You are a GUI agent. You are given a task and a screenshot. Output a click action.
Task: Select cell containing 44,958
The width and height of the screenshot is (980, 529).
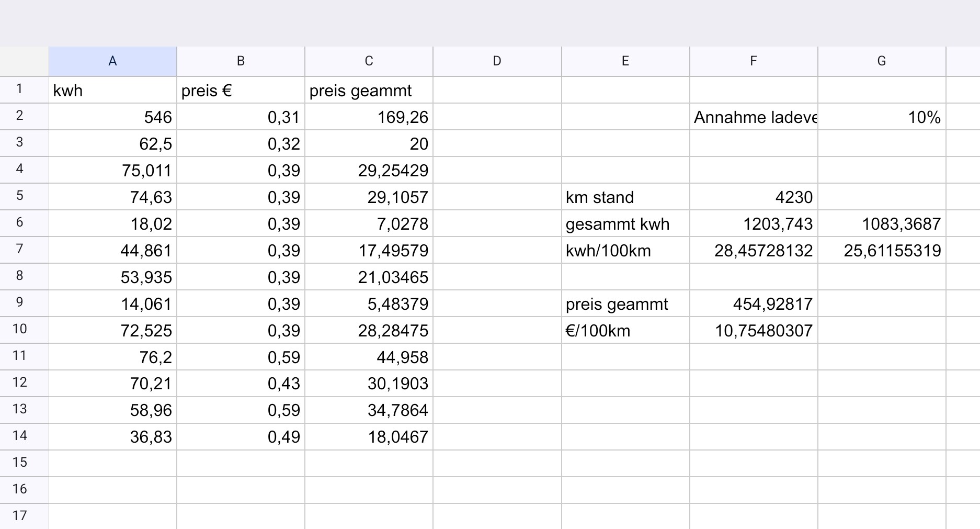[369, 357]
